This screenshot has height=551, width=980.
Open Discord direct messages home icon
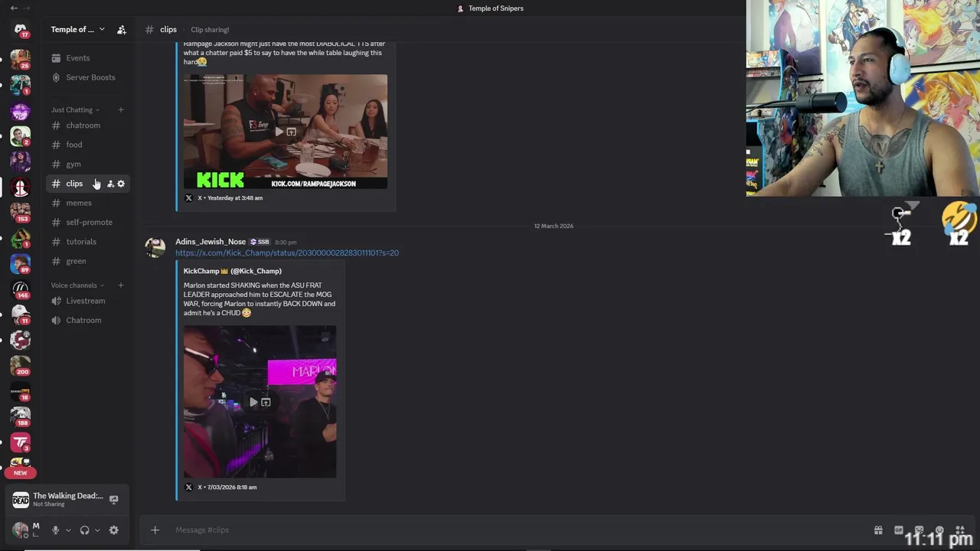(x=20, y=30)
